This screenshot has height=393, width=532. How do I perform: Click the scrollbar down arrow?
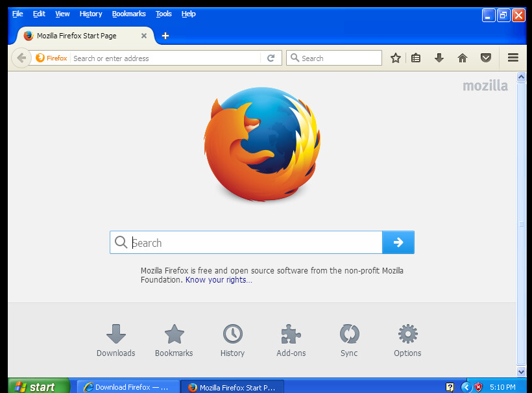[x=521, y=372]
